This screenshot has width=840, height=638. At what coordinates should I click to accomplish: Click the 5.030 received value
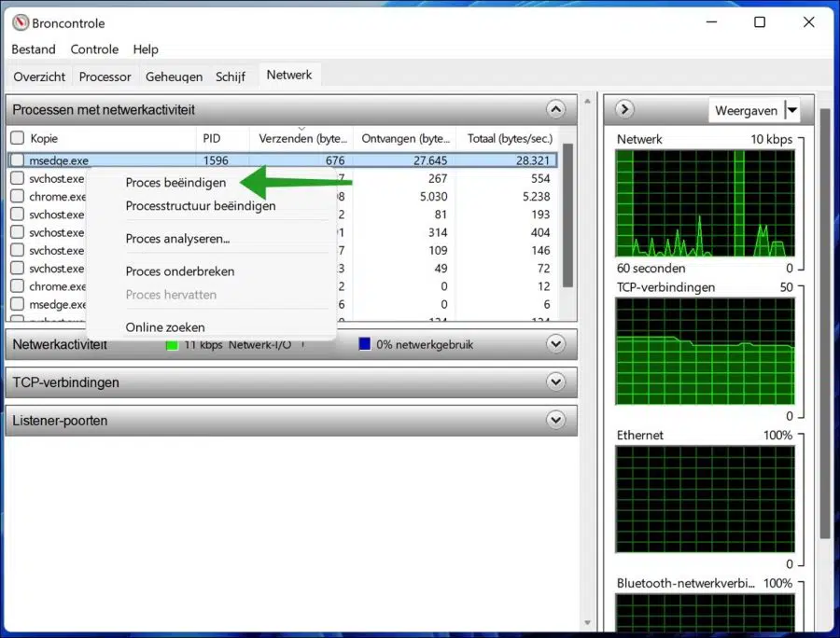click(433, 197)
